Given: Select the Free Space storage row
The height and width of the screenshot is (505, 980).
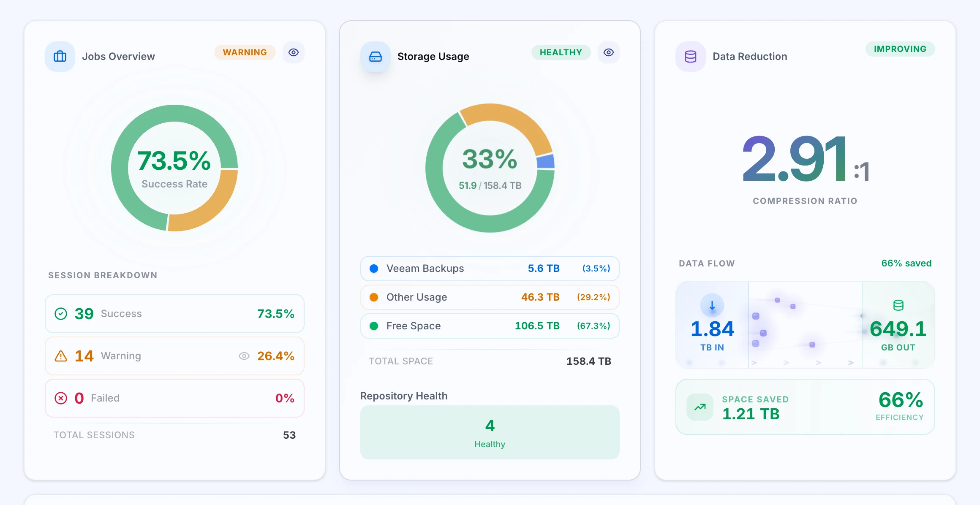Looking at the screenshot, I should [490, 326].
